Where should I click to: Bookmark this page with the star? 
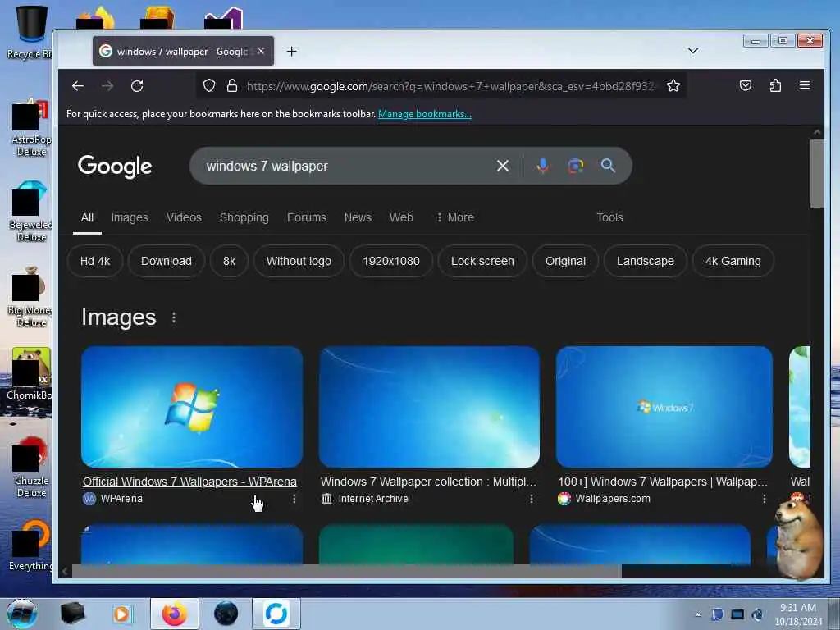click(673, 85)
